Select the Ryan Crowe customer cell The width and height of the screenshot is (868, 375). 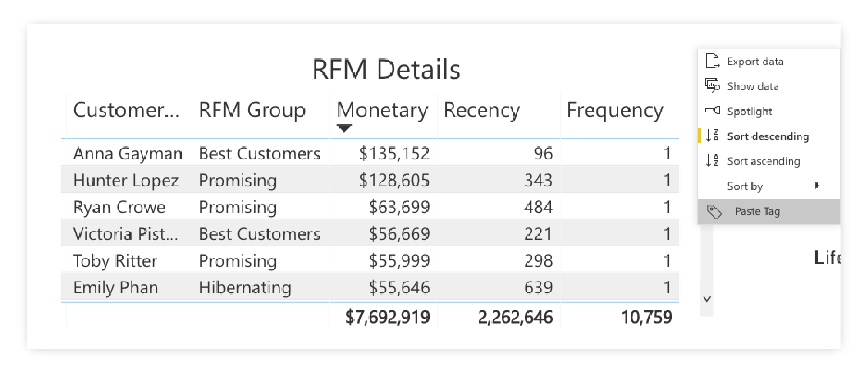[x=119, y=207]
